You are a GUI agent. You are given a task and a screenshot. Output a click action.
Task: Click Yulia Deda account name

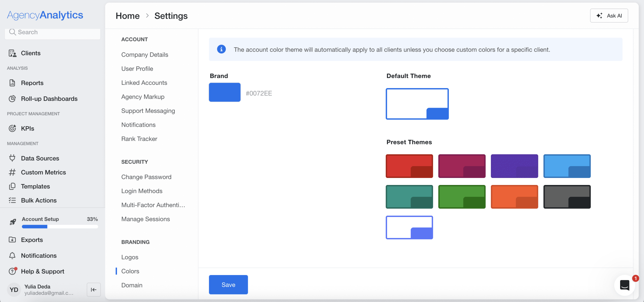(x=37, y=286)
